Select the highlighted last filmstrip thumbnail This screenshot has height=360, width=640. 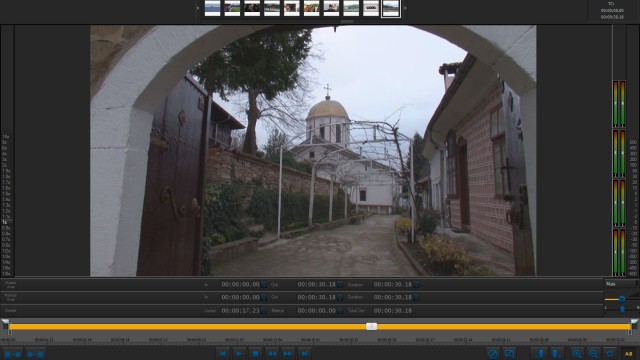tap(391, 9)
